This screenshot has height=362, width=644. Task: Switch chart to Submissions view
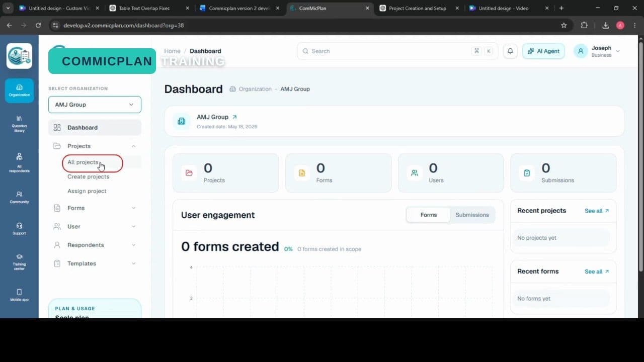(472, 215)
